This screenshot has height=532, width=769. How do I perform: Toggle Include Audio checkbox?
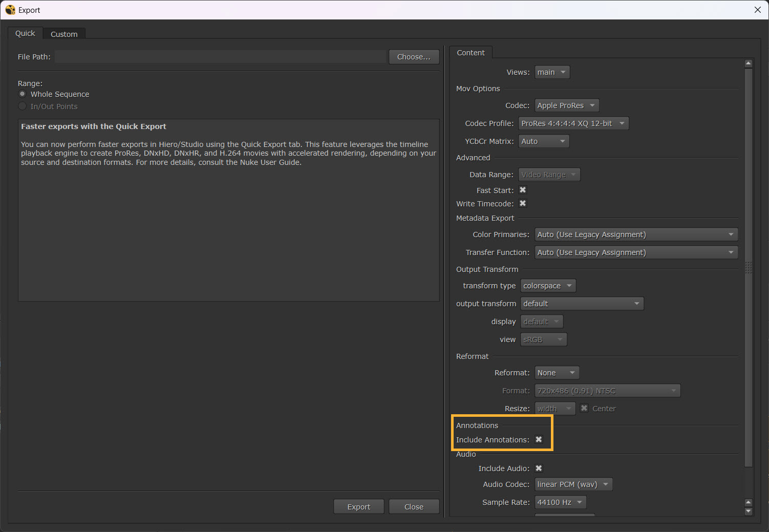coord(539,468)
